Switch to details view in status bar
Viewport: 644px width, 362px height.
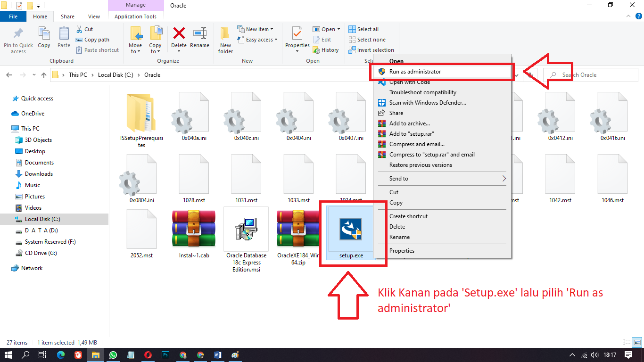tap(627, 343)
